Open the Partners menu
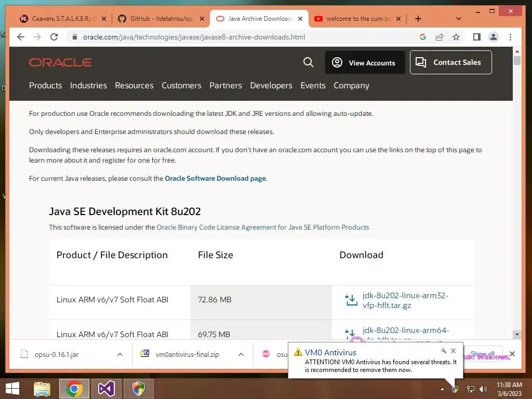This screenshot has width=532, height=399. click(225, 86)
